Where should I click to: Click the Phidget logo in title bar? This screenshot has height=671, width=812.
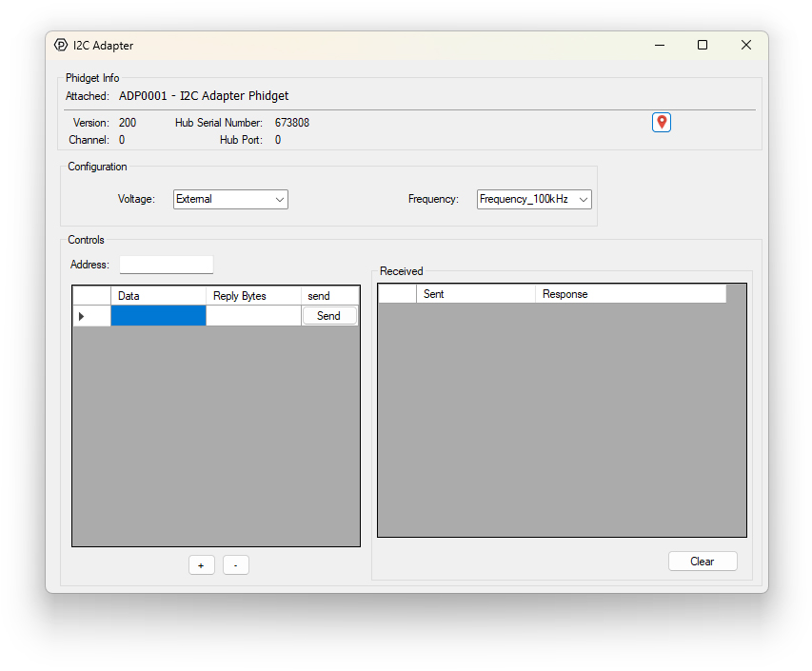(x=61, y=45)
